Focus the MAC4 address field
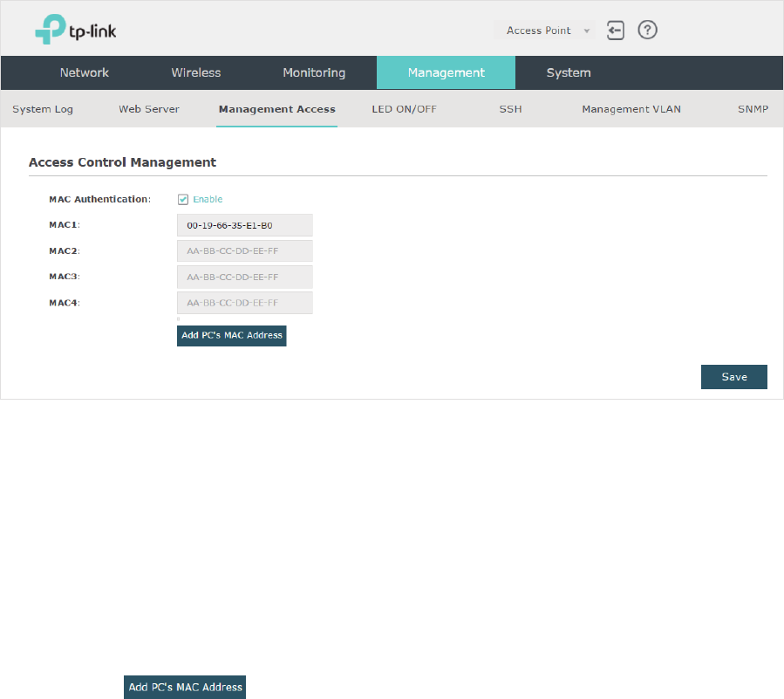This screenshot has width=784, height=699. coord(245,303)
